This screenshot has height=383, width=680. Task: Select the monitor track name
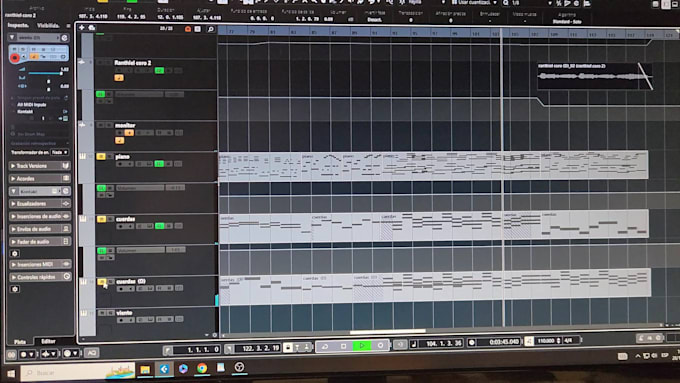point(125,125)
